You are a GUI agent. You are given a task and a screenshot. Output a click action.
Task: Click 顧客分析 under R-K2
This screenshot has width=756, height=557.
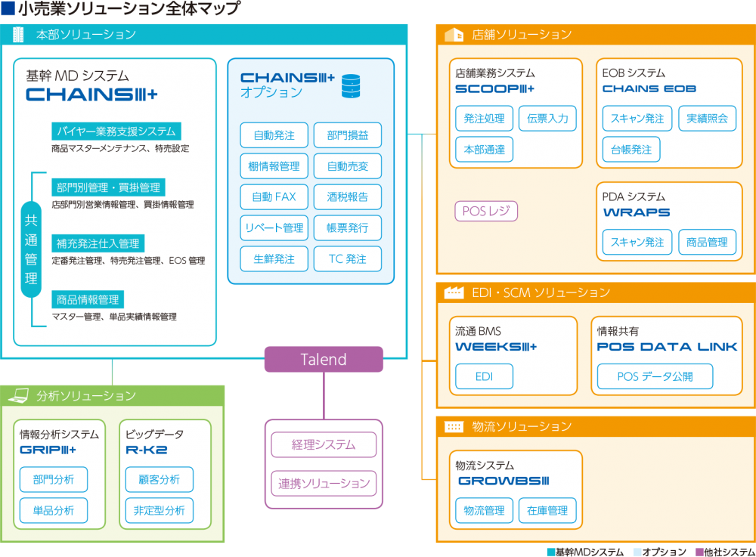(x=159, y=479)
